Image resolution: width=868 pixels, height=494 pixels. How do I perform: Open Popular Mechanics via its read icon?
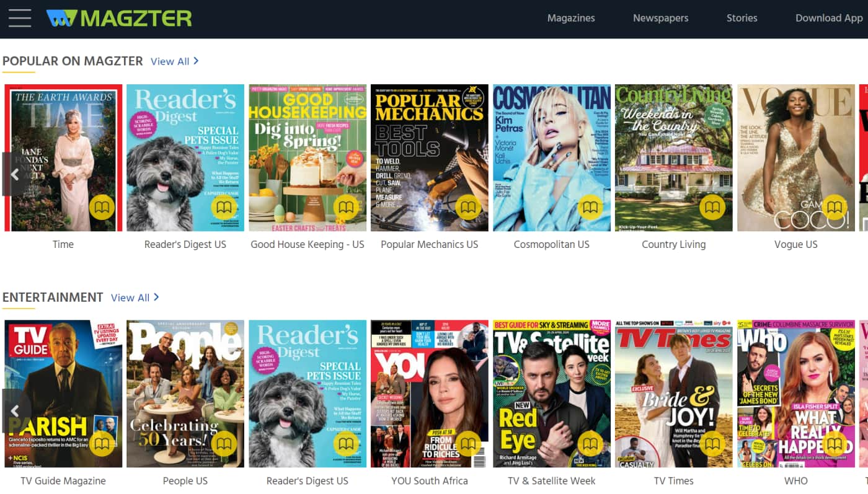click(468, 208)
